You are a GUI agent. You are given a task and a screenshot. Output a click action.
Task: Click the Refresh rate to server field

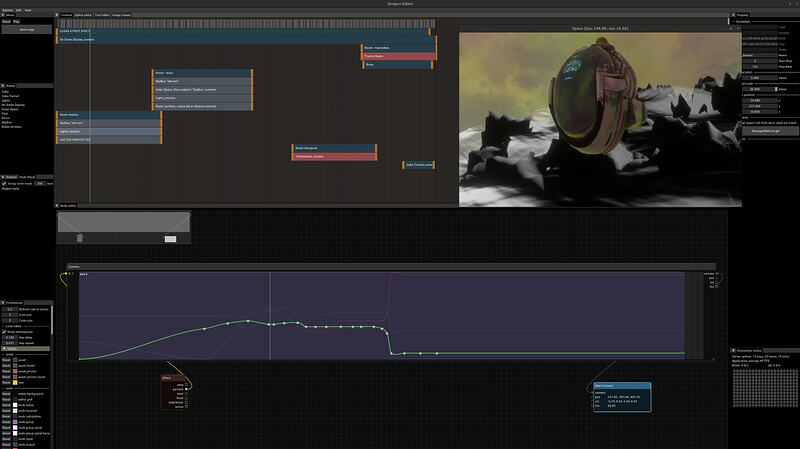[10, 309]
